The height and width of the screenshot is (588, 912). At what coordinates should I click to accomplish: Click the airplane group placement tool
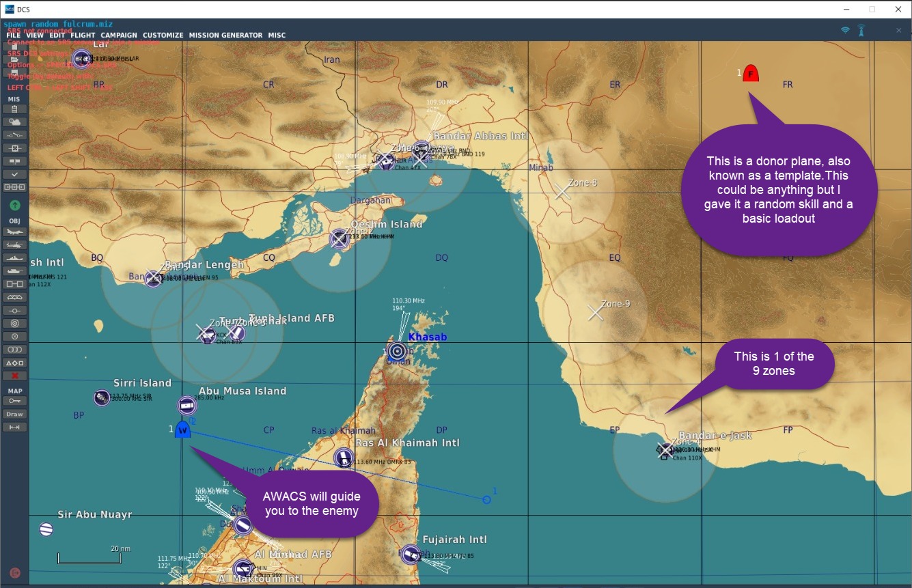[x=14, y=232]
